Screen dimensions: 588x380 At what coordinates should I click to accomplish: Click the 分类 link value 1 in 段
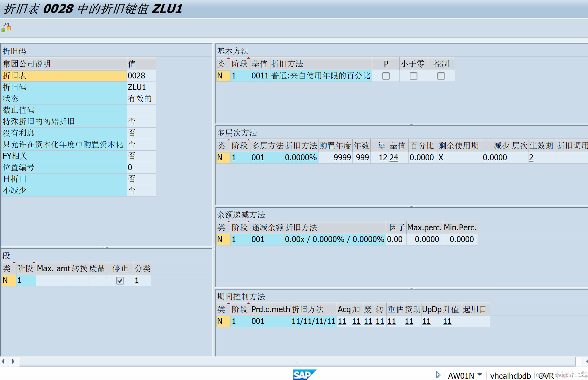(x=136, y=280)
